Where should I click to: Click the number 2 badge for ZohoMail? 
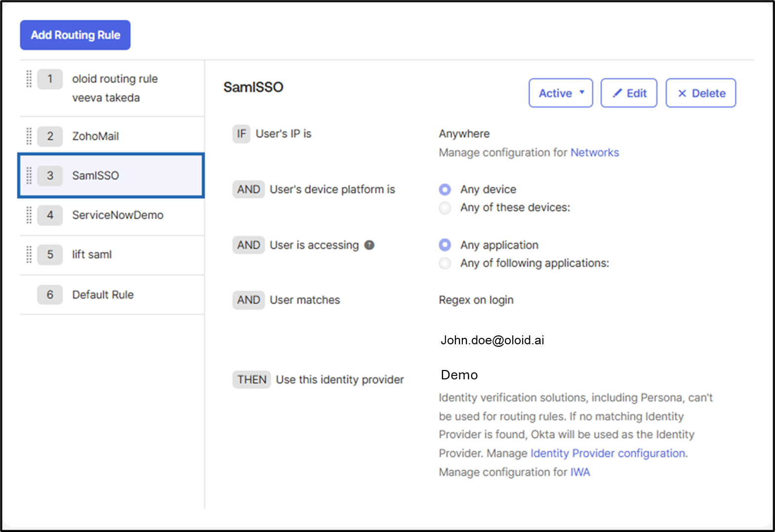[50, 136]
